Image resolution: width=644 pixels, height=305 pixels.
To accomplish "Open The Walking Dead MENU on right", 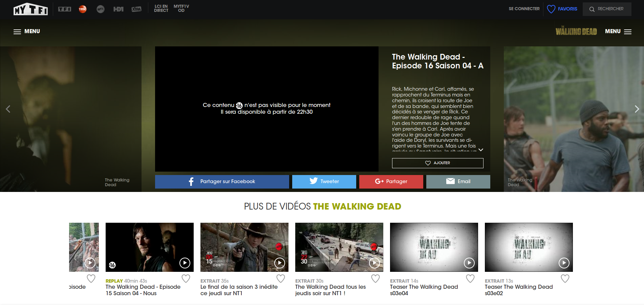I will (618, 31).
